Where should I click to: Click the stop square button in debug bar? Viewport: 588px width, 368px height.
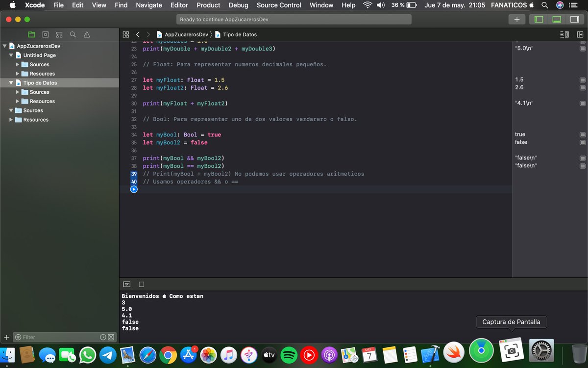(x=141, y=284)
